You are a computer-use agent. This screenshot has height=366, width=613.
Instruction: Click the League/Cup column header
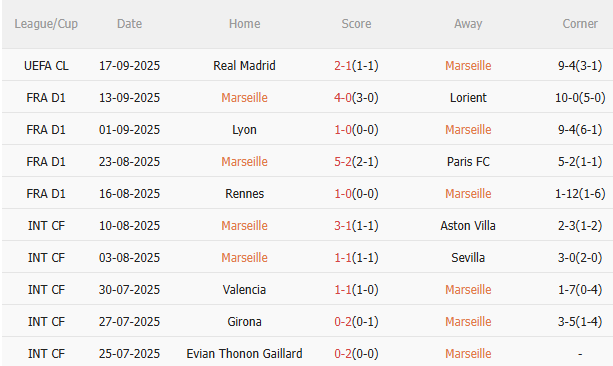coord(46,24)
